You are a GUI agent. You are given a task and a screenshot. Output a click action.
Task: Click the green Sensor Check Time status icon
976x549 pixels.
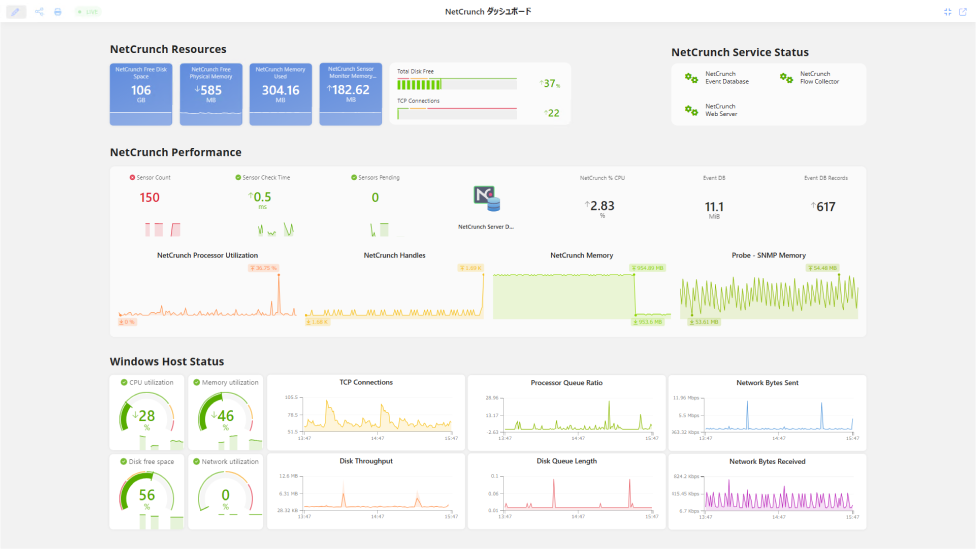(238, 177)
